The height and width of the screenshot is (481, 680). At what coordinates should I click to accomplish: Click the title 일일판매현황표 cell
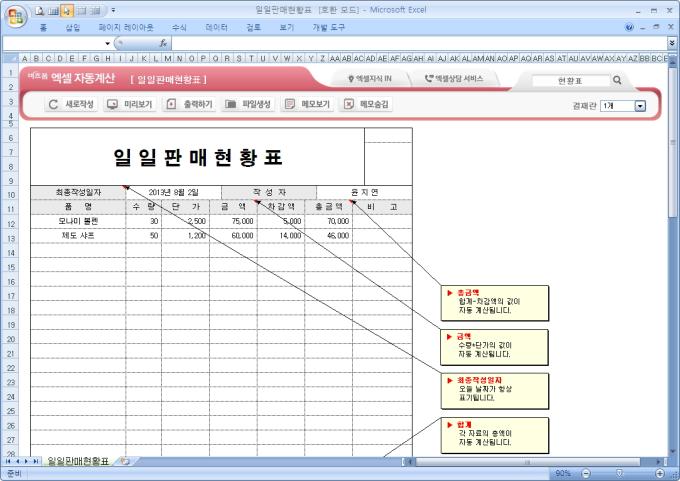pos(197,157)
